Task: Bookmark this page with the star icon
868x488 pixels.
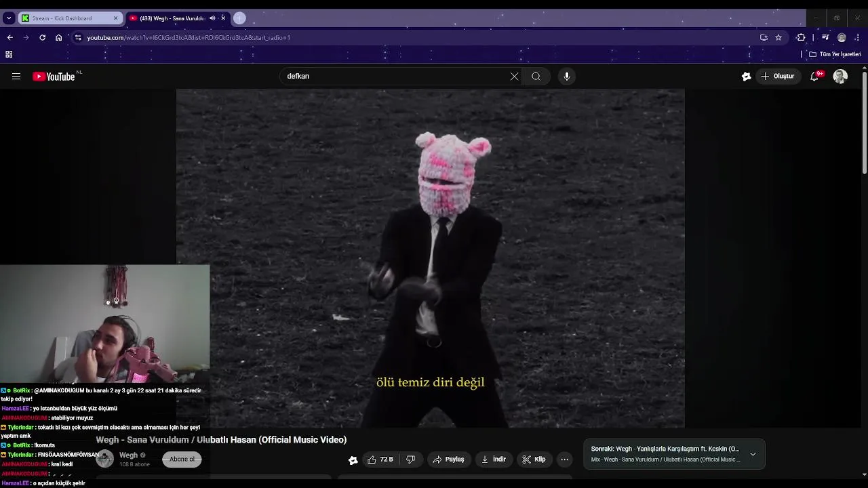Action: pos(778,37)
